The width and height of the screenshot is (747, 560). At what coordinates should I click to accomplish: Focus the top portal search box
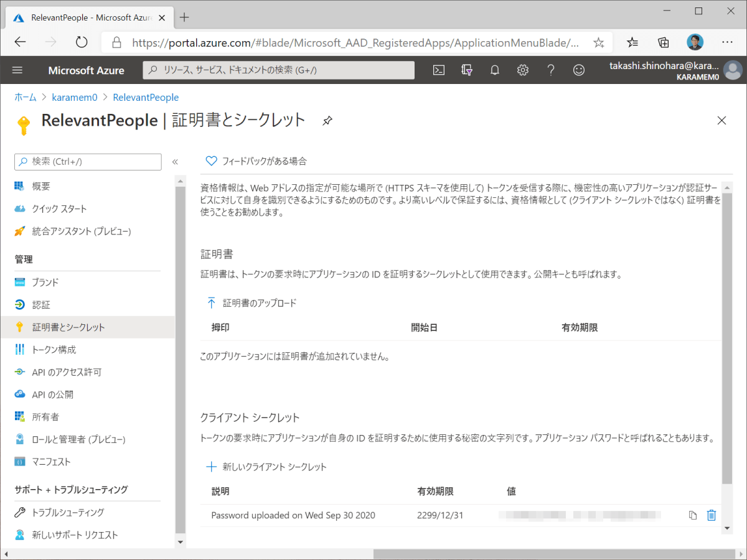(278, 70)
